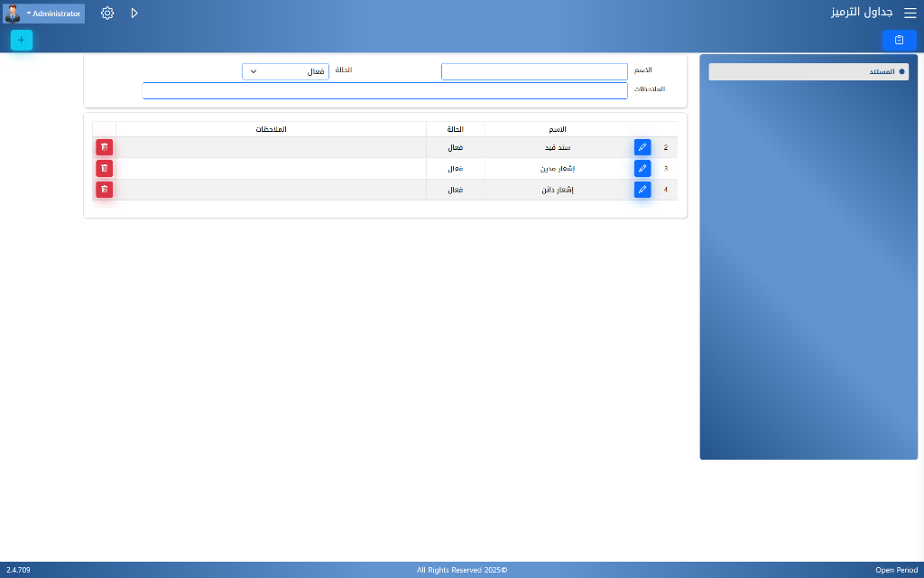
Task: Open the الحالة status dropdown
Action: [x=285, y=71]
